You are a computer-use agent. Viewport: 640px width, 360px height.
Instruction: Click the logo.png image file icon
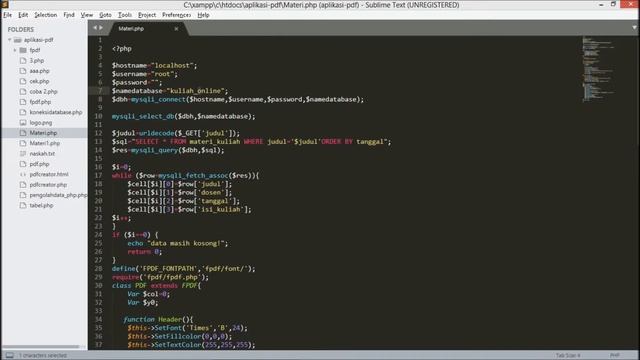coord(23,122)
